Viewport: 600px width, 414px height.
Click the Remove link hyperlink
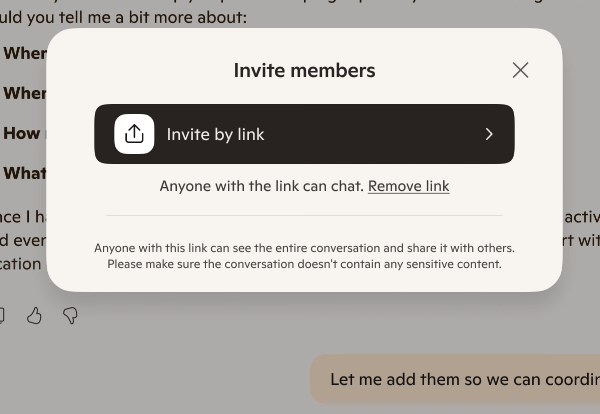(x=408, y=186)
